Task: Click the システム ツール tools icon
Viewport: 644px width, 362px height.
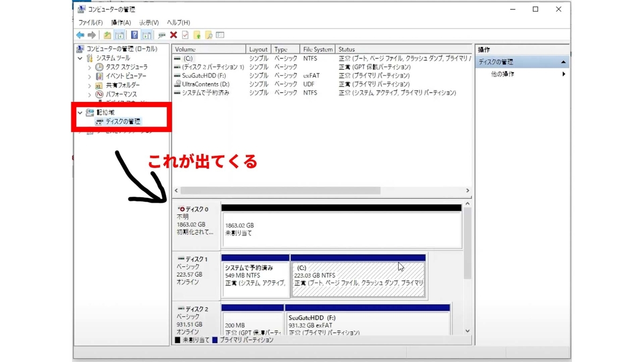Action: [90, 58]
